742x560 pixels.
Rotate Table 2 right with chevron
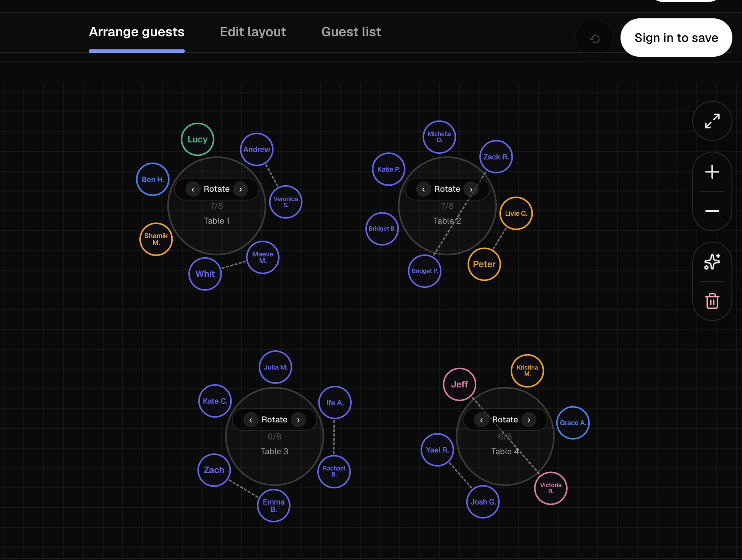click(471, 189)
